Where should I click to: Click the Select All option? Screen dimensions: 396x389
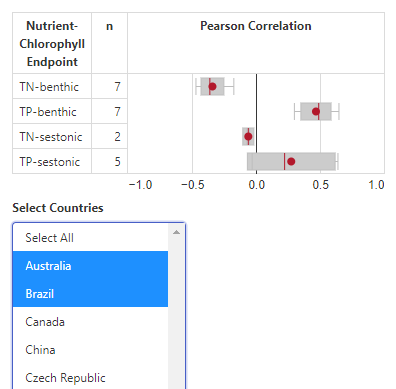tap(90, 237)
